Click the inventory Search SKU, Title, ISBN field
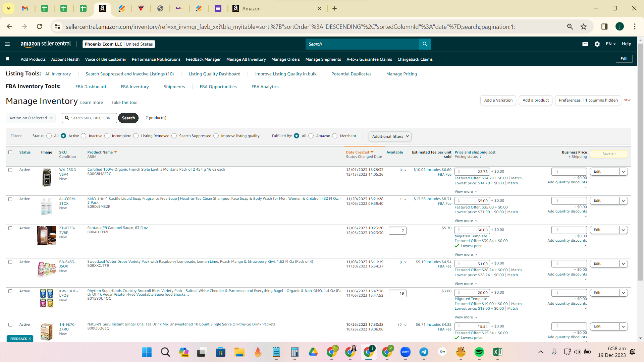The image size is (644, 362). point(89,118)
